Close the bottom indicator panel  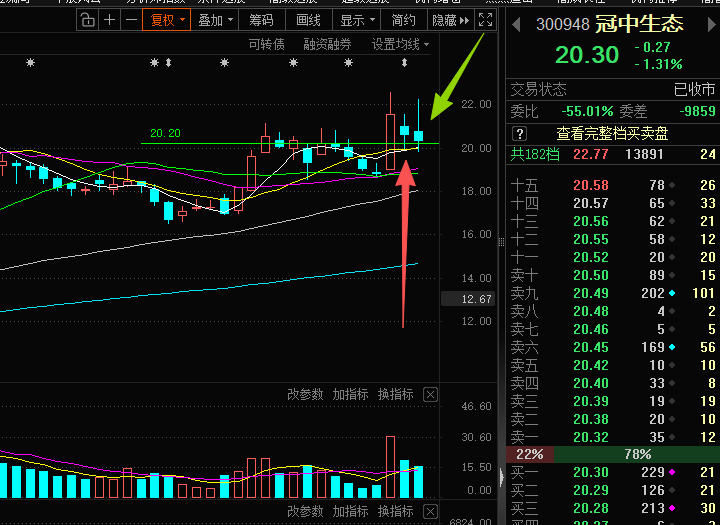pos(430,512)
